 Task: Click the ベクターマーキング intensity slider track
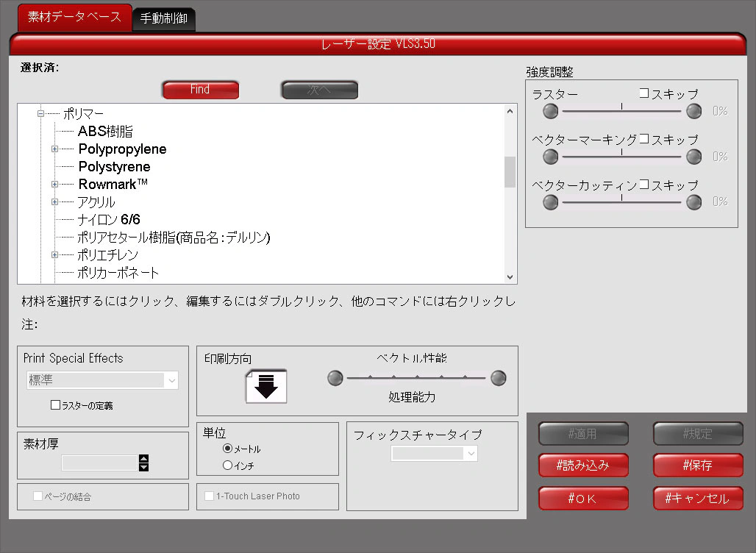[x=622, y=156]
